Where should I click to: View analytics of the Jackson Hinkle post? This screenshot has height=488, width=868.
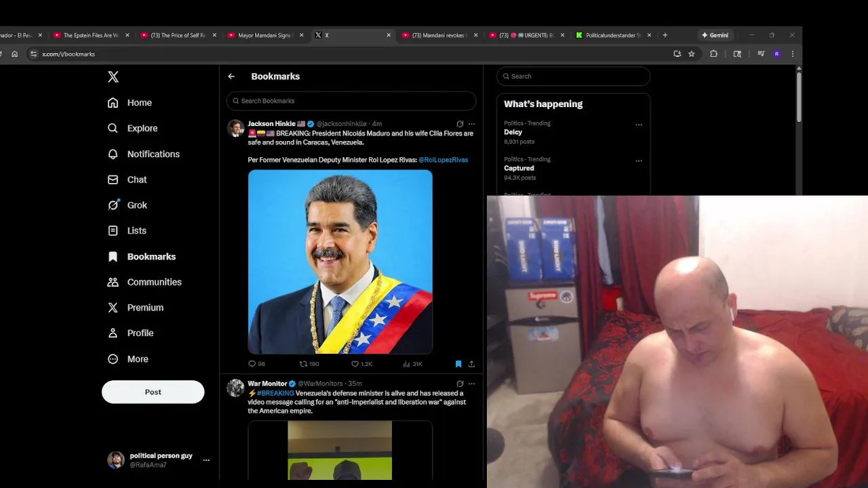412,364
